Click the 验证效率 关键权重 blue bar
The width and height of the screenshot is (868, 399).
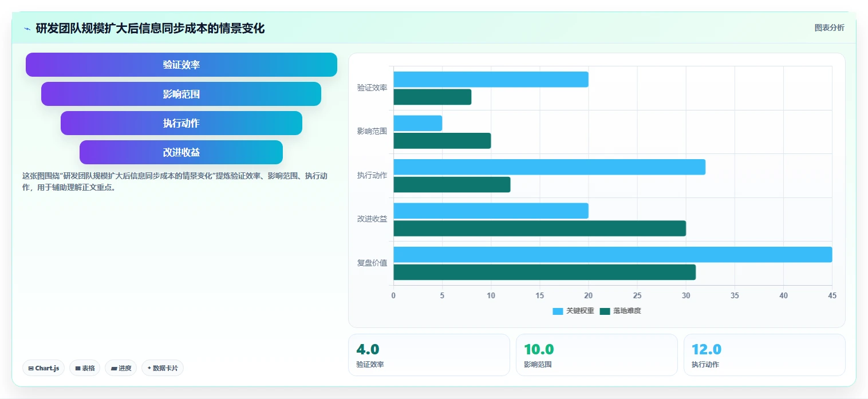point(491,80)
